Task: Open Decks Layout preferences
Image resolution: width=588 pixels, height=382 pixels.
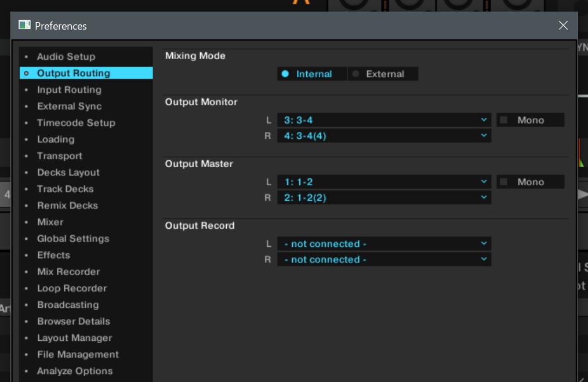Action: 68,172
